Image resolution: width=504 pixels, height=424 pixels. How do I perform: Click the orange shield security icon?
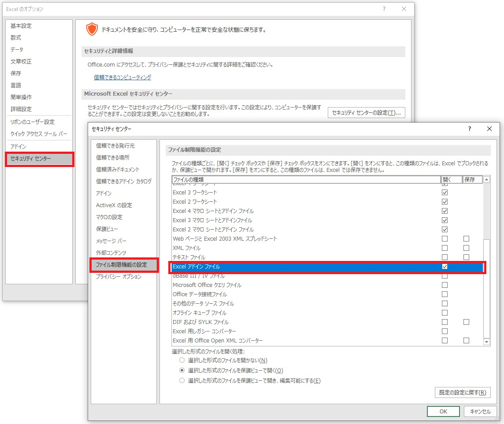[x=92, y=29]
